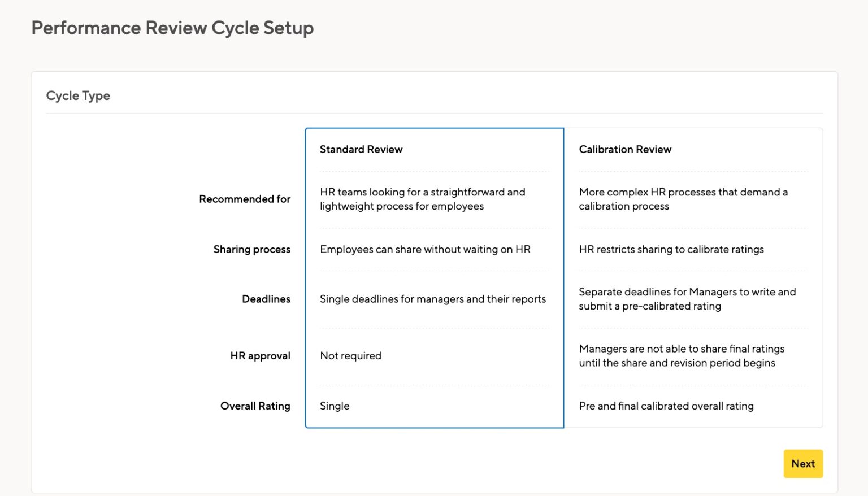Click the Cycle Type section label
Screen dimensions: 868x496
[x=78, y=95]
